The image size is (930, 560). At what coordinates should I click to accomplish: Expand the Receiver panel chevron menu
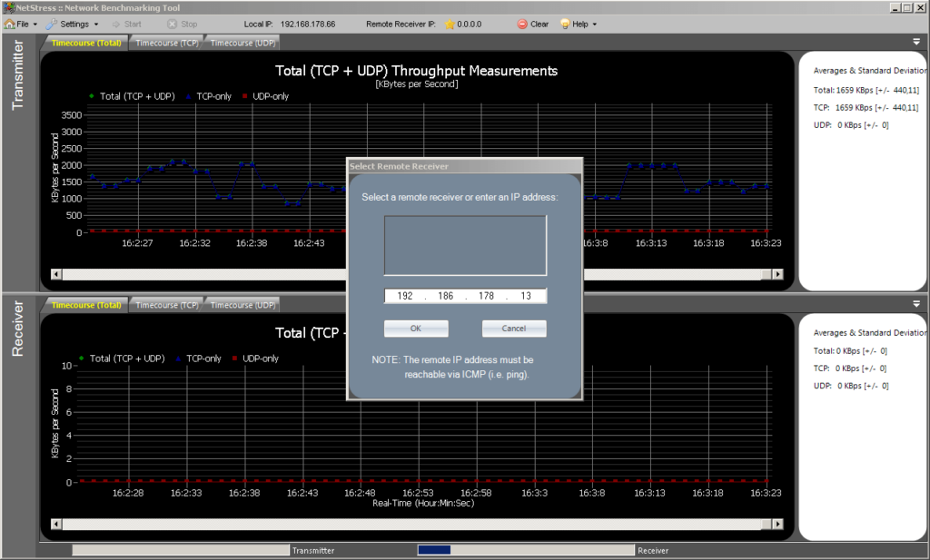pos(918,303)
